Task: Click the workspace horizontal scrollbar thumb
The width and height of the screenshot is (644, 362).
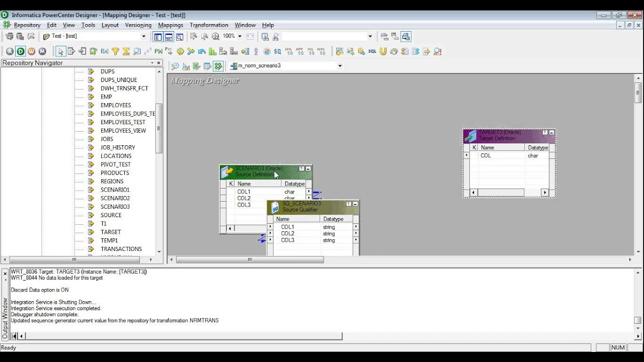Action: click(250, 260)
